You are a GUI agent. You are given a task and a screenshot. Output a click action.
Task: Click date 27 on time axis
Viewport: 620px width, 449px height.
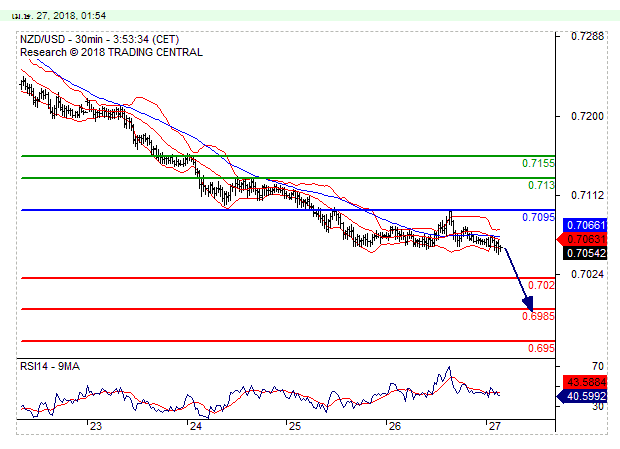click(x=495, y=426)
